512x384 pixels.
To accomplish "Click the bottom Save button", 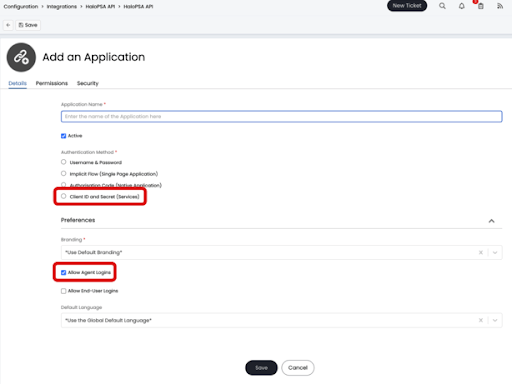I will [261, 368].
